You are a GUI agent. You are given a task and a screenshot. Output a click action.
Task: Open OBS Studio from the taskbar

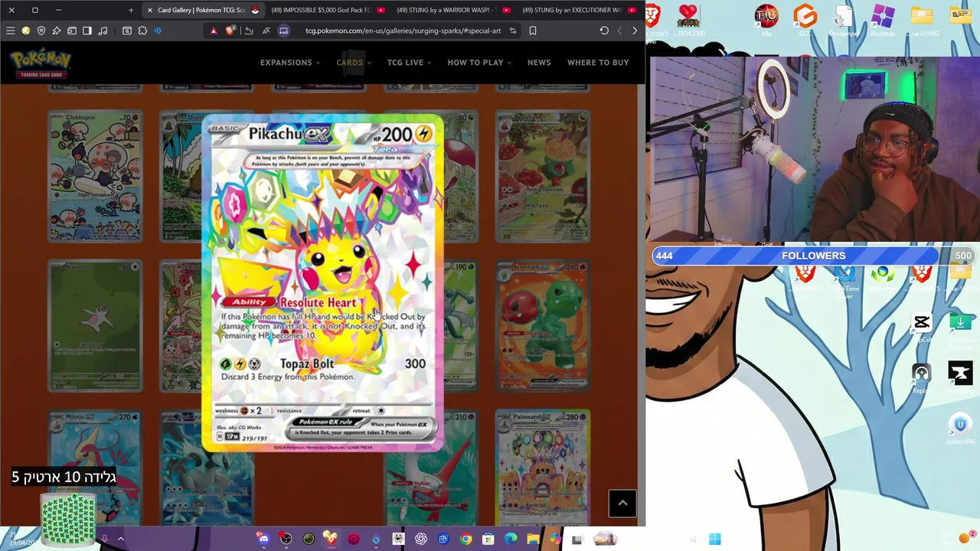point(286,540)
